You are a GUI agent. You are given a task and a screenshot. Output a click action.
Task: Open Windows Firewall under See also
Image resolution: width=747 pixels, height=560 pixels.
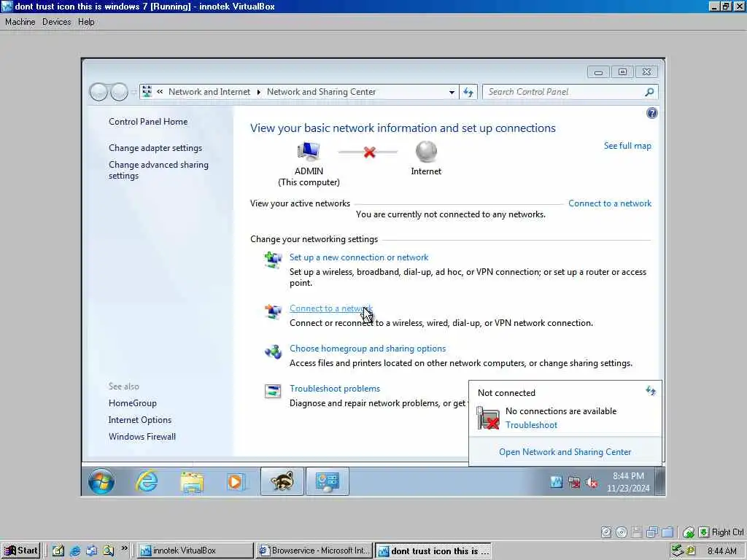[x=142, y=436]
